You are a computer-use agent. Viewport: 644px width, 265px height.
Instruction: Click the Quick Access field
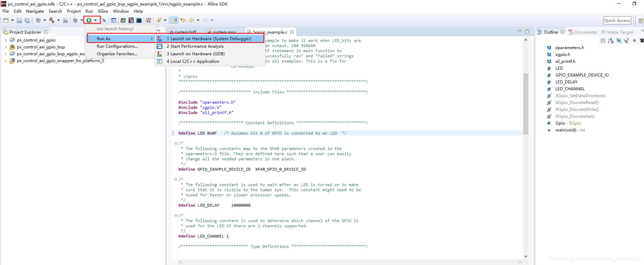pos(617,21)
